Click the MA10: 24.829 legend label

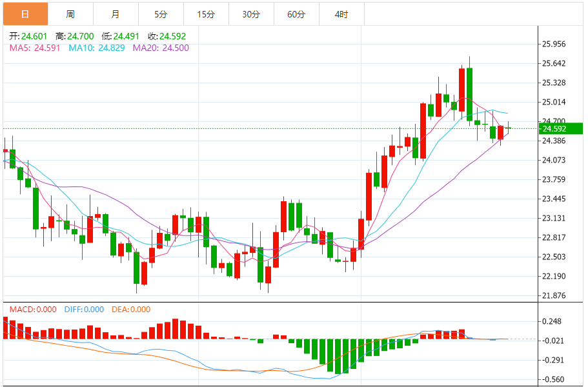97,48
